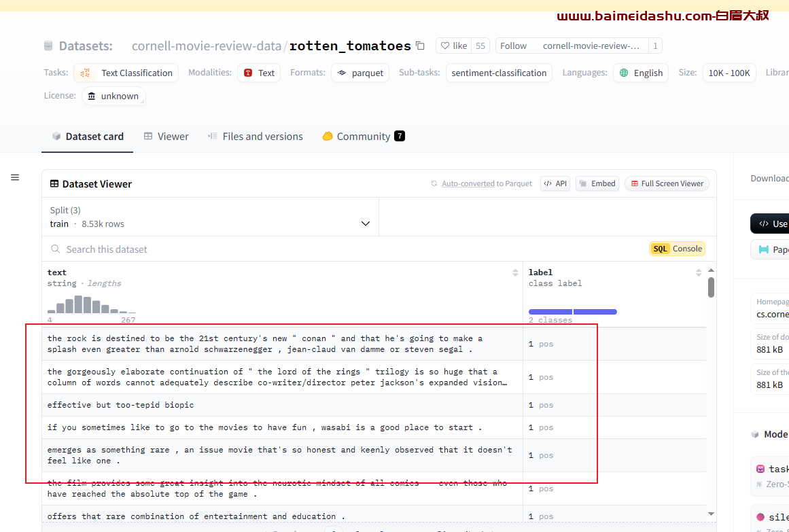Open the rotten_tomatoes dataset title link

pos(350,46)
